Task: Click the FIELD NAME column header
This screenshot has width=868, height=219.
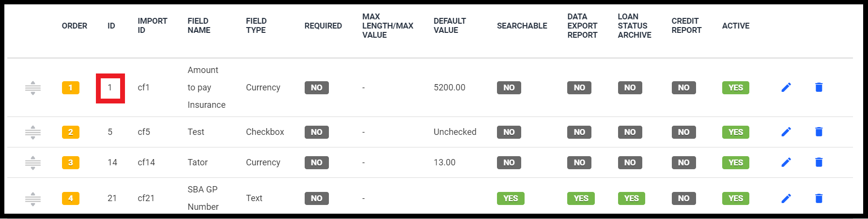Action: click(x=199, y=26)
